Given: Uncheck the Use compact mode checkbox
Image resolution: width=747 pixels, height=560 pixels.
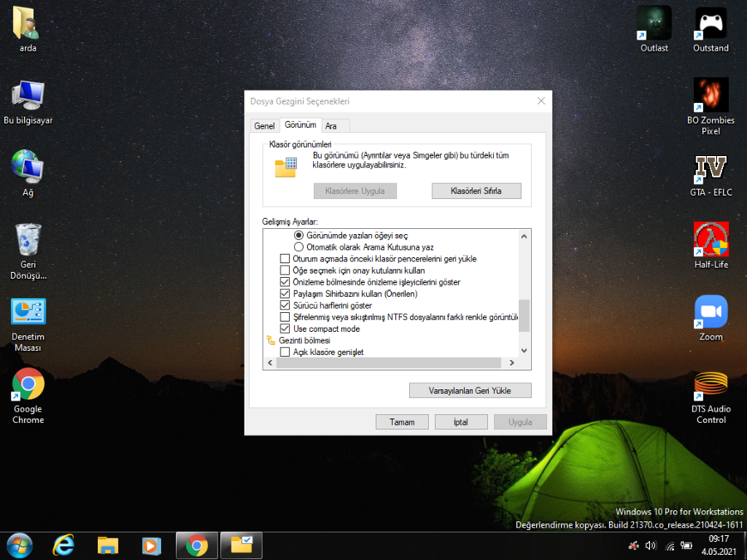Looking at the screenshot, I should [286, 329].
